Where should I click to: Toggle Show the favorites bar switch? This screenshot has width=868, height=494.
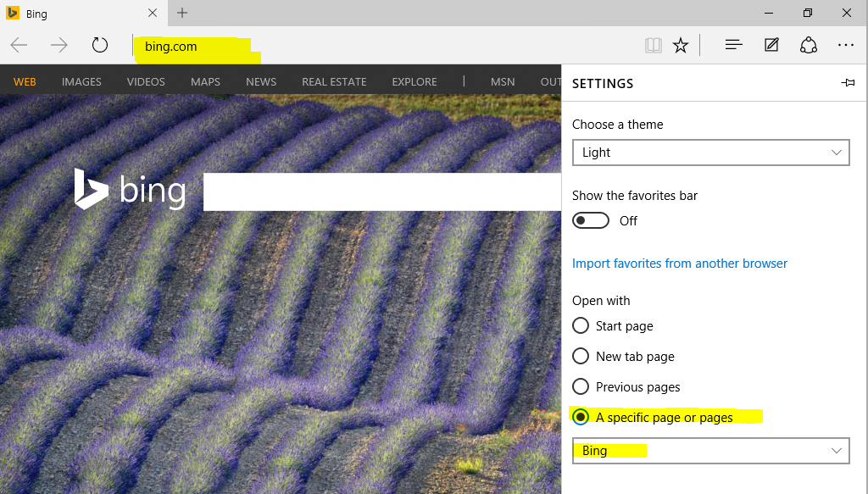[x=591, y=220]
